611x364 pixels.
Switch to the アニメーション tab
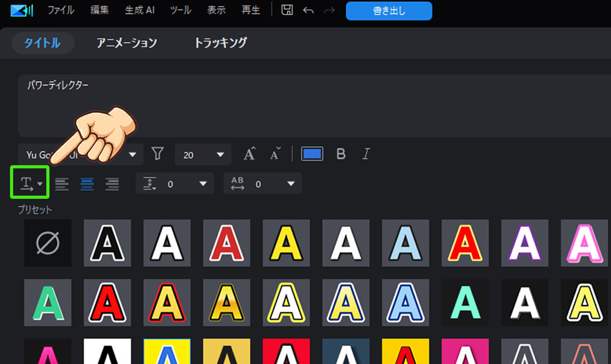tap(126, 43)
